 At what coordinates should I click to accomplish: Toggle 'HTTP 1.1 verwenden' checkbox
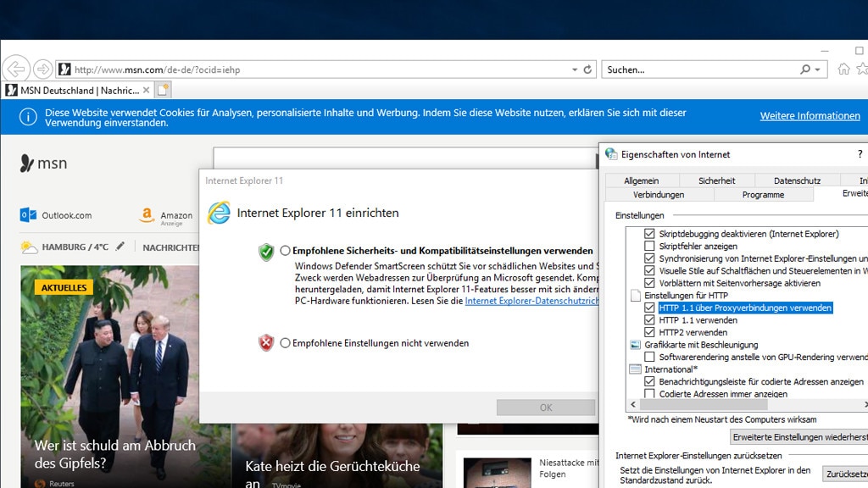tap(649, 319)
